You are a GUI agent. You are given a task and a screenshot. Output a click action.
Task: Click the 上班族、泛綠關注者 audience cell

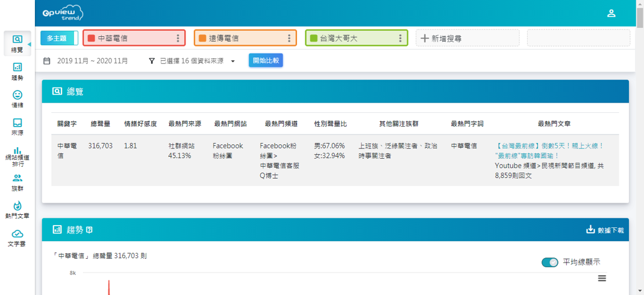click(x=398, y=151)
